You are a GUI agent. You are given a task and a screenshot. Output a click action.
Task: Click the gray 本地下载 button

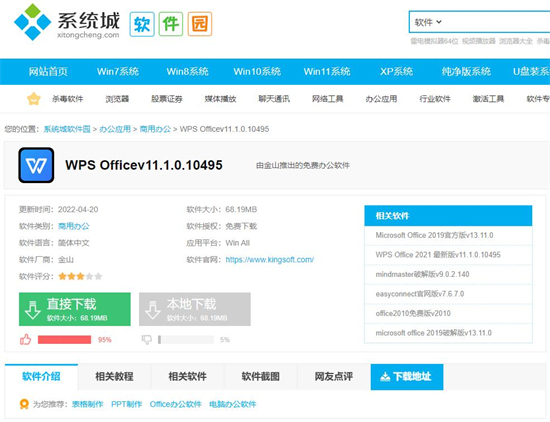tap(195, 309)
